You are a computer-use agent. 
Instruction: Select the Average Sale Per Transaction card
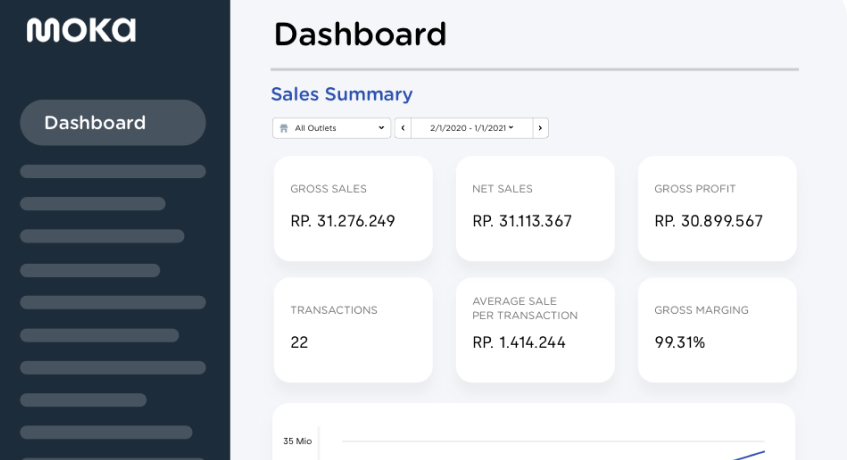click(534, 329)
